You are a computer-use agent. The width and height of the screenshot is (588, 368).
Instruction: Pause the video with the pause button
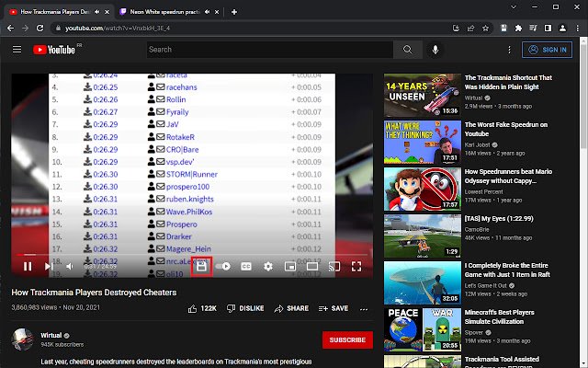pyautogui.click(x=28, y=266)
